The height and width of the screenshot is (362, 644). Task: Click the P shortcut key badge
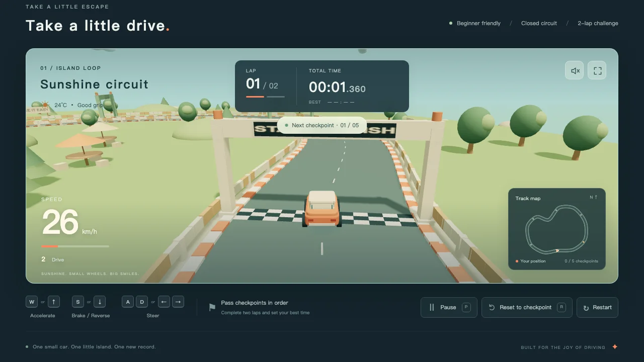[x=466, y=307]
